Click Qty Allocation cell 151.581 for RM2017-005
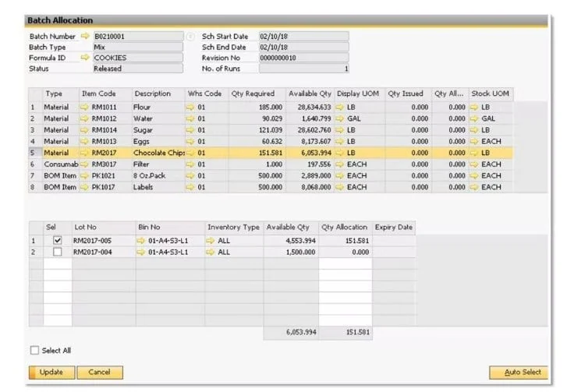This screenshot has height=392, width=574. tap(345, 241)
